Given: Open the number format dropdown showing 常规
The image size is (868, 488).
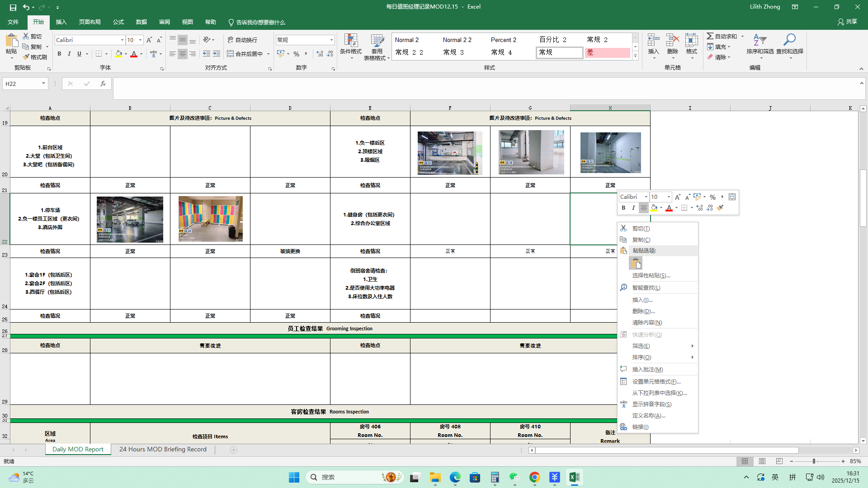Looking at the screenshot, I should coord(331,40).
